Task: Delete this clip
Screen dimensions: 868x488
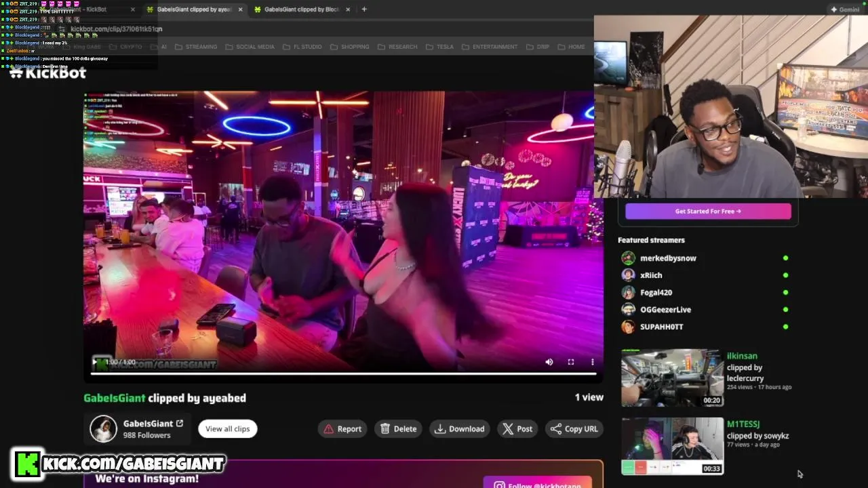Action: (399, 428)
